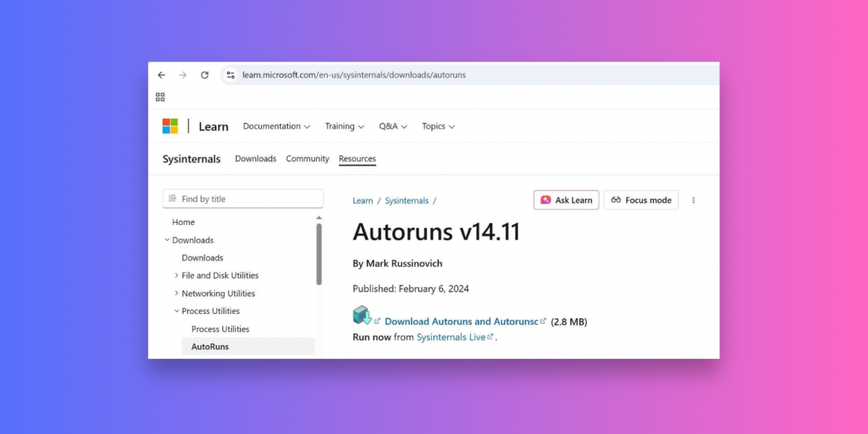
Task: Open the Documentation dropdown
Action: pyautogui.click(x=276, y=126)
